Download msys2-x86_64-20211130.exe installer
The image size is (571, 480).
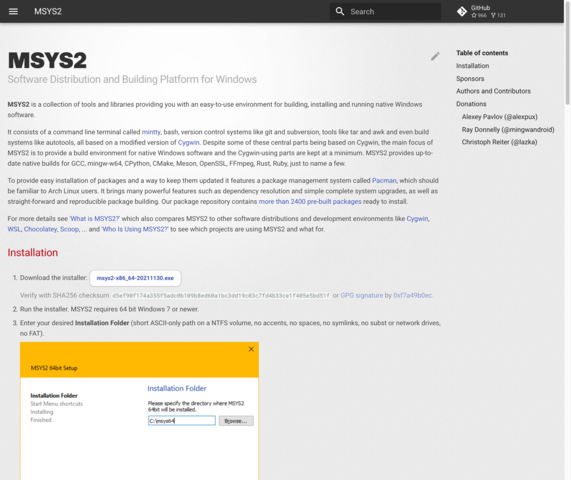click(135, 278)
